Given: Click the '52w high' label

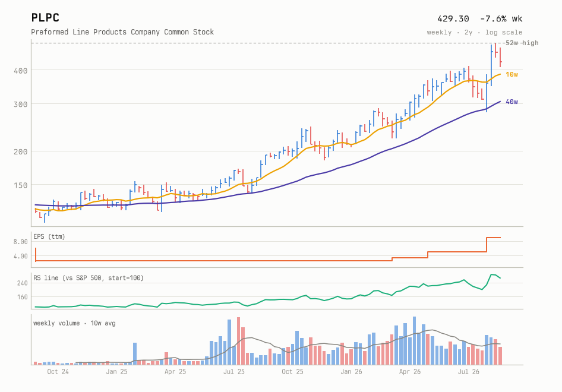Looking at the screenshot, I should (522, 43).
